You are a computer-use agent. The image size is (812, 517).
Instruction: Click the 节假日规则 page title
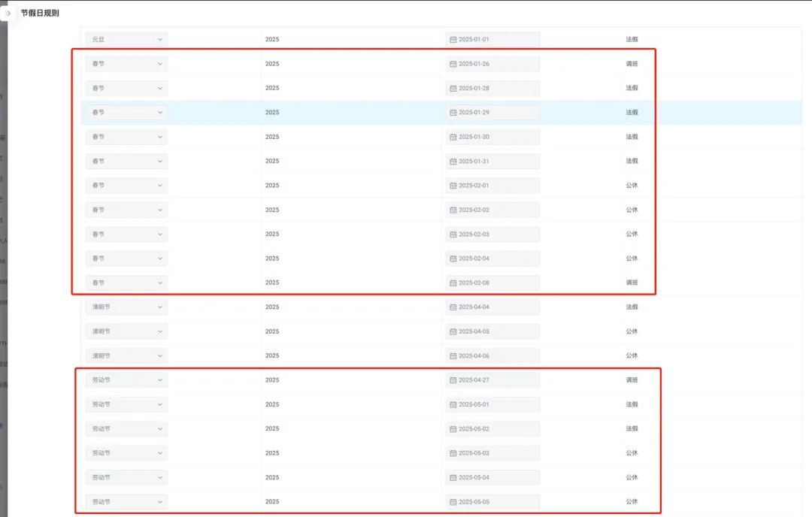pyautogui.click(x=40, y=13)
